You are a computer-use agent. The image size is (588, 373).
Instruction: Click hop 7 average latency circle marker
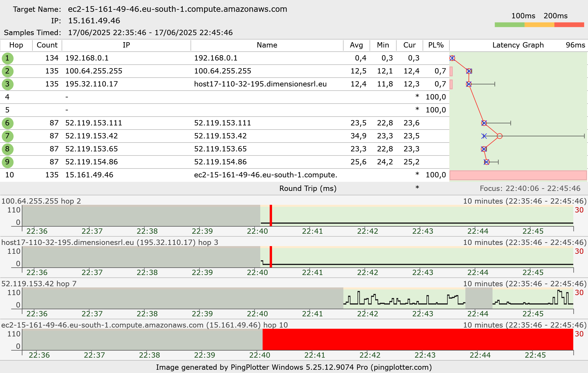(x=499, y=136)
